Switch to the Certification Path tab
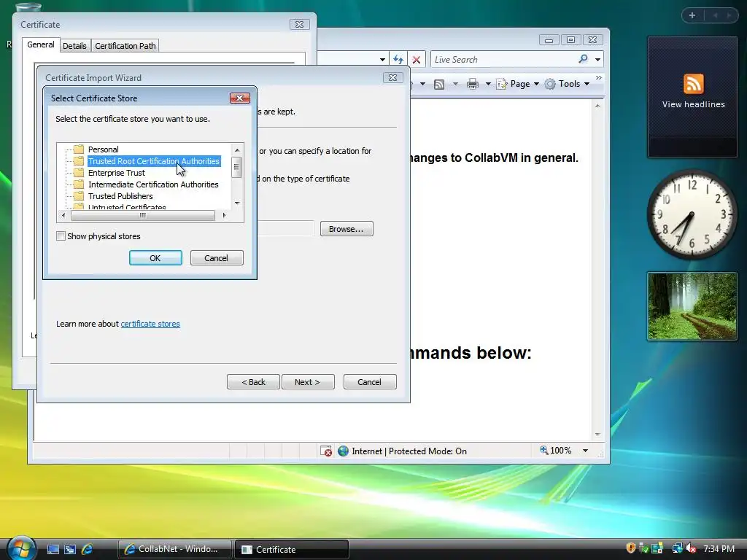 point(125,46)
